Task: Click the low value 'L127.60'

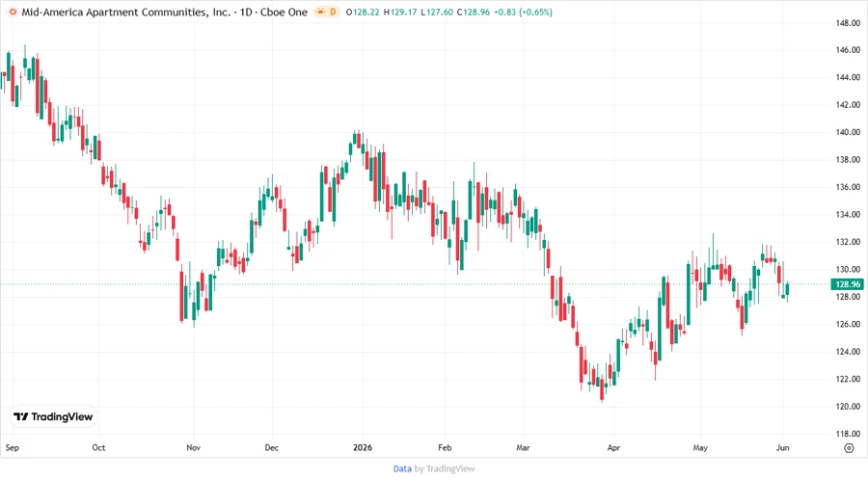Action: (x=437, y=13)
